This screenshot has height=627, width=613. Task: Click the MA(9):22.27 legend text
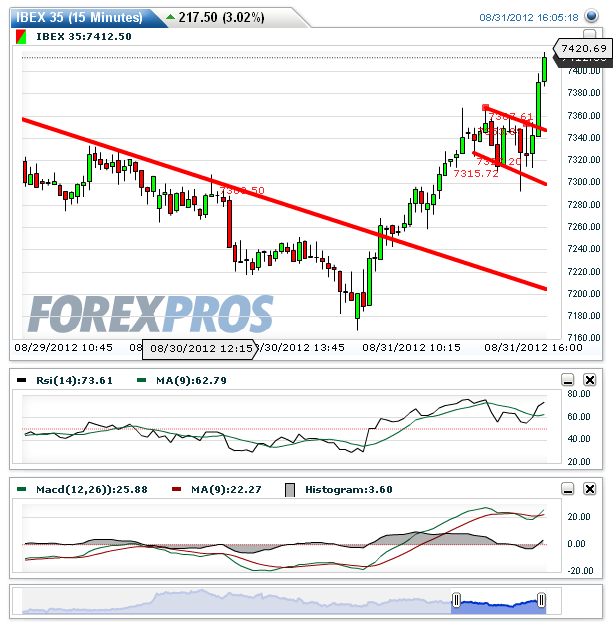pyautogui.click(x=226, y=489)
